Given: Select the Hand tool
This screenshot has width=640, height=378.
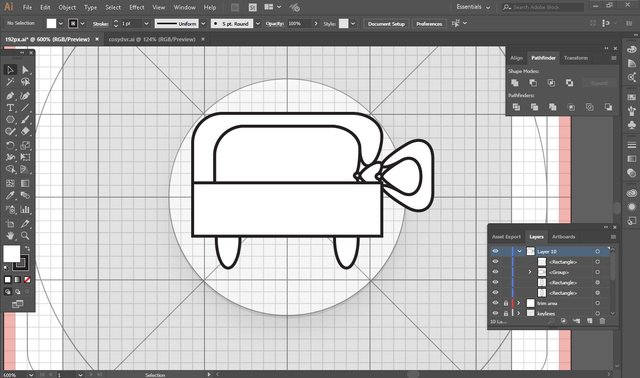Looking at the screenshot, I should [10, 236].
